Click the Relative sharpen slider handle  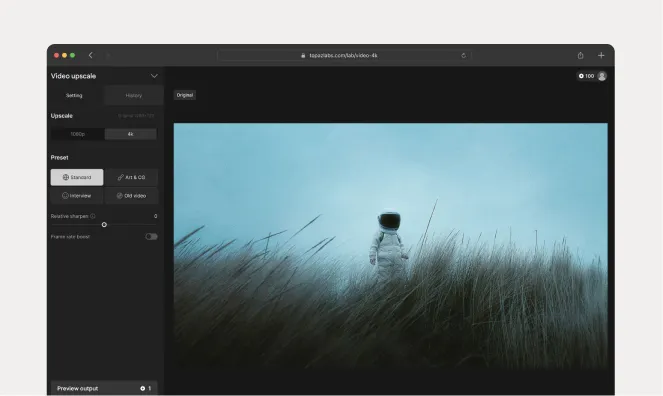click(x=104, y=225)
